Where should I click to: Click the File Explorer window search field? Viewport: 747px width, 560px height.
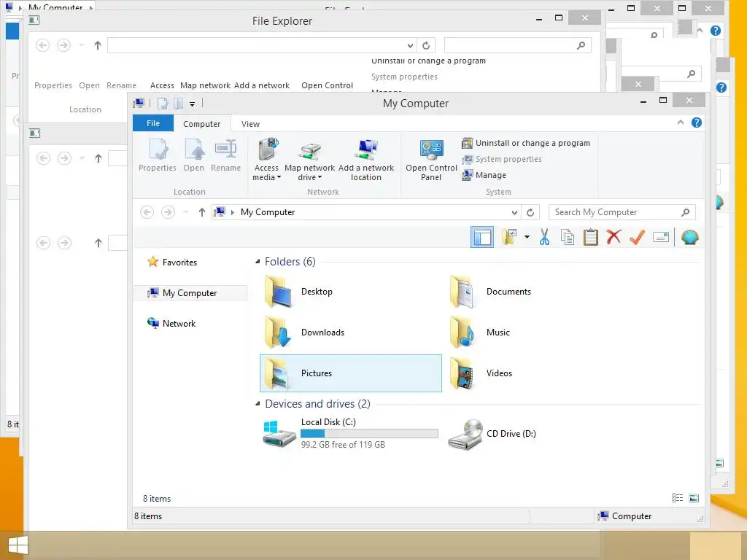518,45
